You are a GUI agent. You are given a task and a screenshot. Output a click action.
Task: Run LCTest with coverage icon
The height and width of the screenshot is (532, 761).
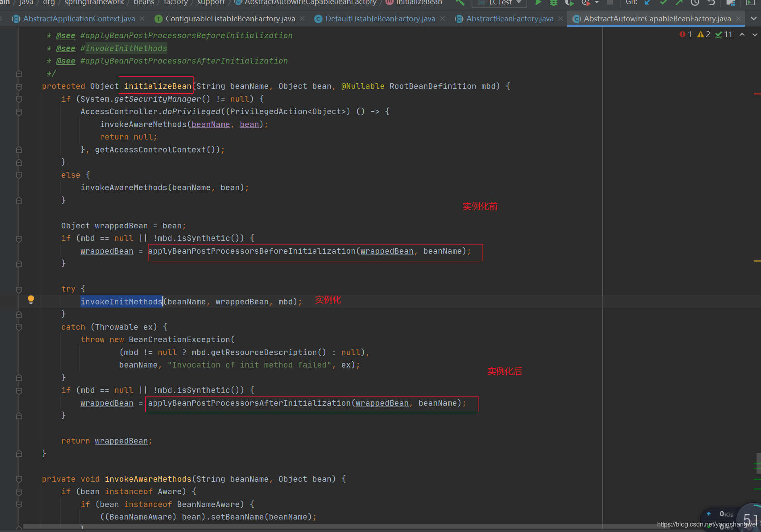tap(569, 2)
